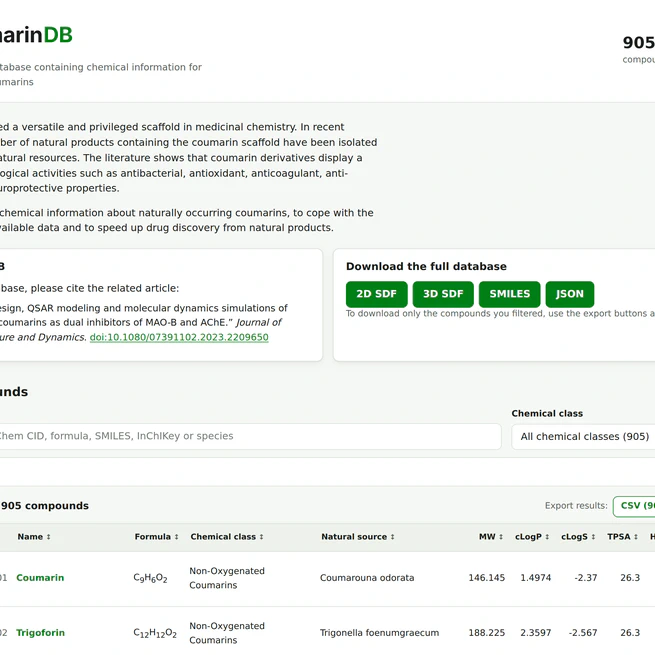Image resolution: width=655 pixels, height=655 pixels.
Task: Select the cLogP value 2.3597
Action: pos(536,633)
